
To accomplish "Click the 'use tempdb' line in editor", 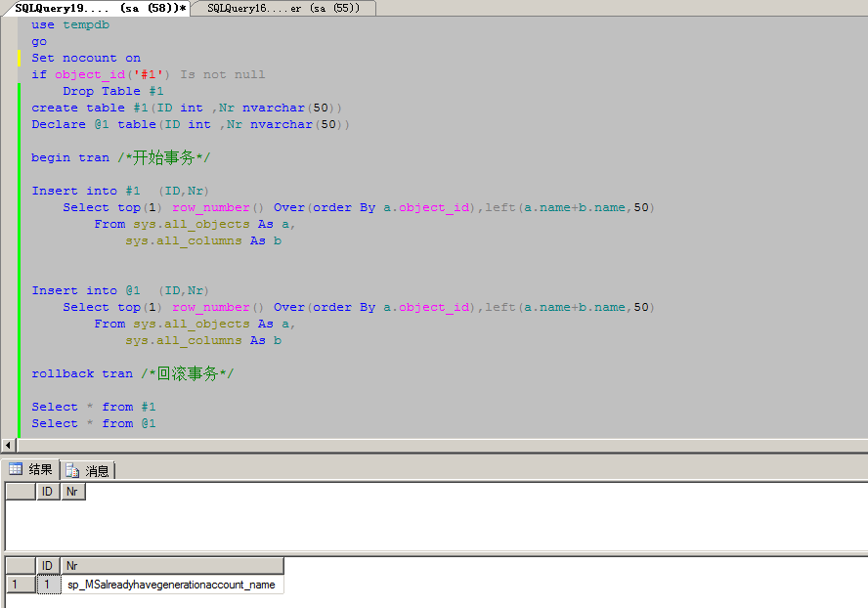I will pos(70,24).
